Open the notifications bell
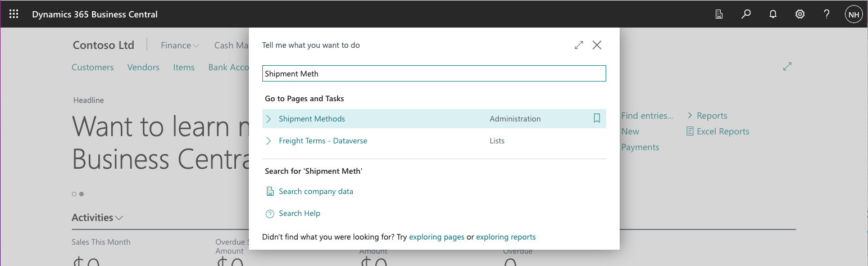The height and width of the screenshot is (266, 868). 773,14
